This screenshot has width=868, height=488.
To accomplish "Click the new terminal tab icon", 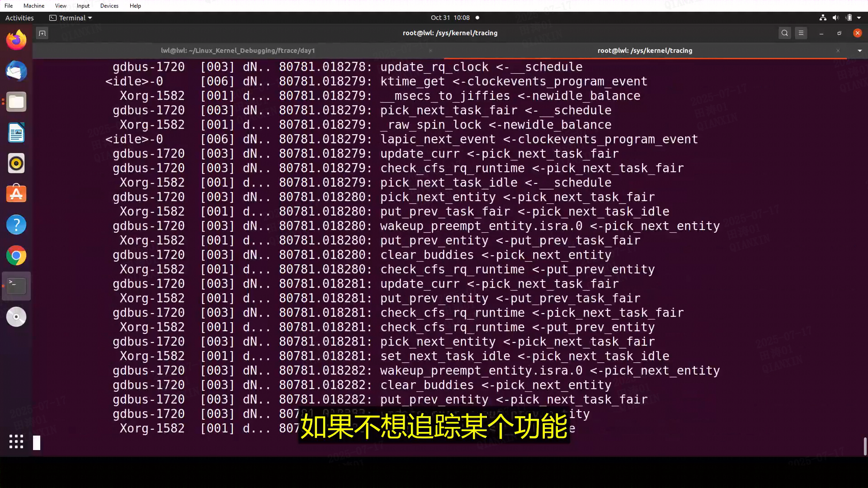I will click(x=42, y=33).
